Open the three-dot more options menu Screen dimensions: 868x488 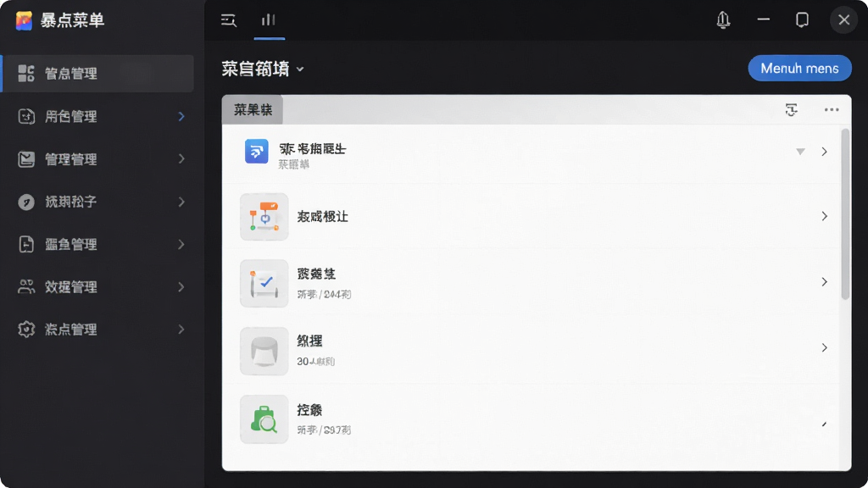(832, 109)
